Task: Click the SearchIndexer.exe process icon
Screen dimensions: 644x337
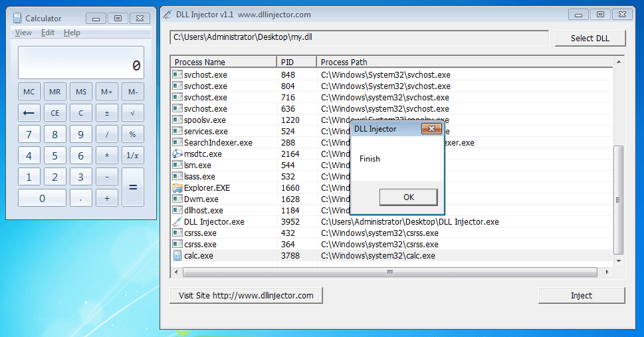Action: click(x=177, y=143)
